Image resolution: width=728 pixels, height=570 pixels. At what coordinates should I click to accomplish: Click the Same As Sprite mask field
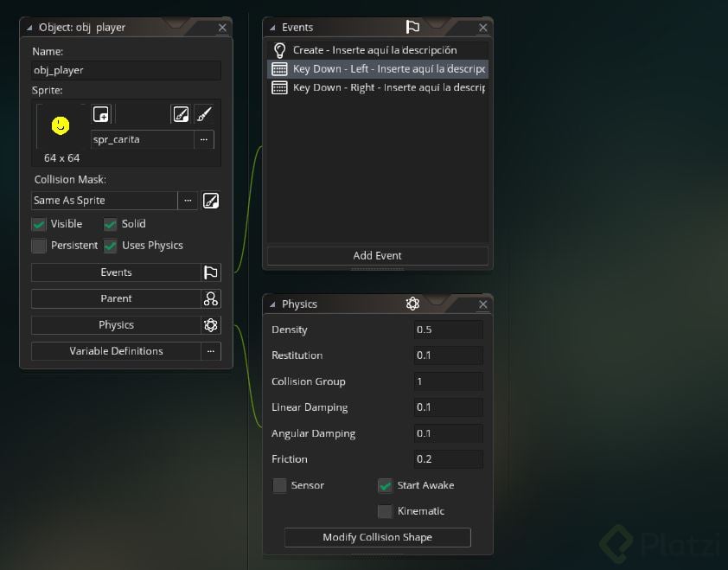105,201
